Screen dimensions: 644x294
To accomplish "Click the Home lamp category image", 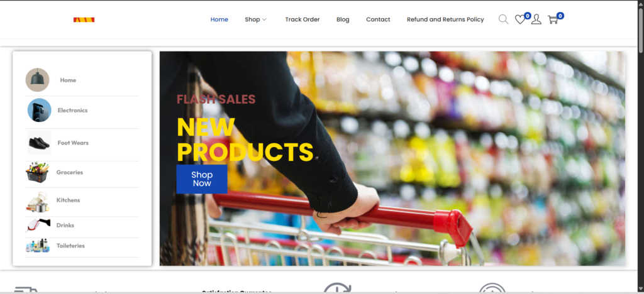I will click(37, 80).
